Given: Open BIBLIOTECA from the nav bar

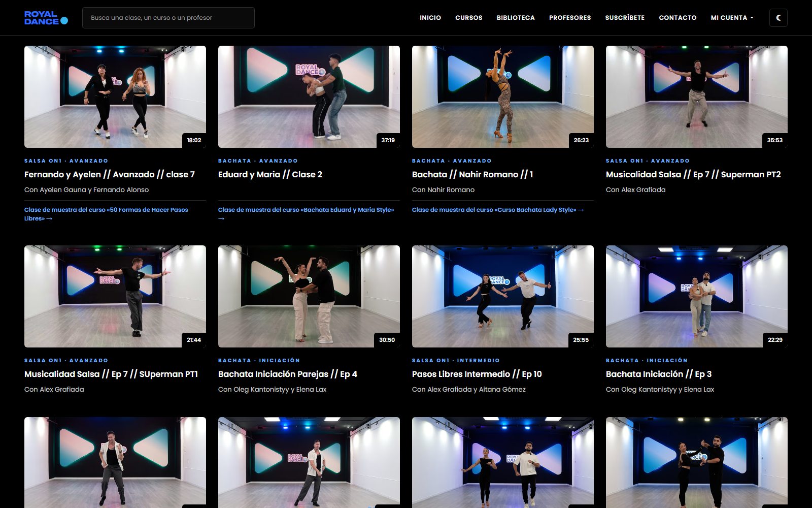Looking at the screenshot, I should (516, 18).
